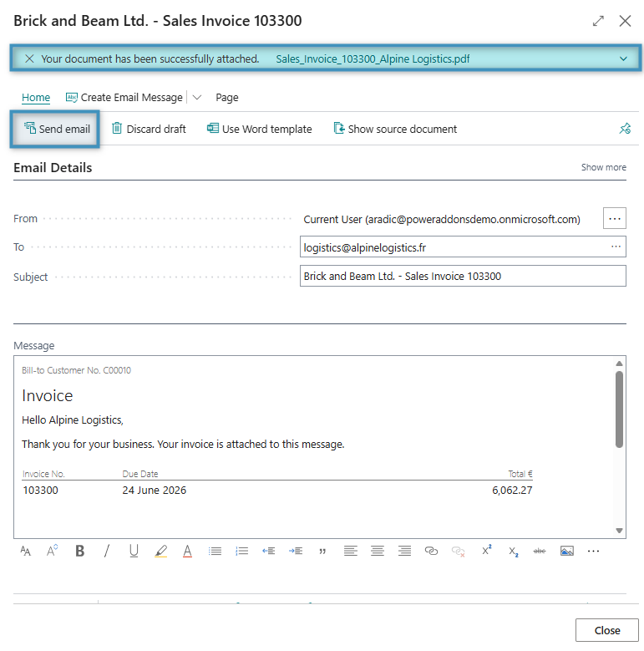
Task: Decrease paragraph indent
Action: (x=268, y=551)
